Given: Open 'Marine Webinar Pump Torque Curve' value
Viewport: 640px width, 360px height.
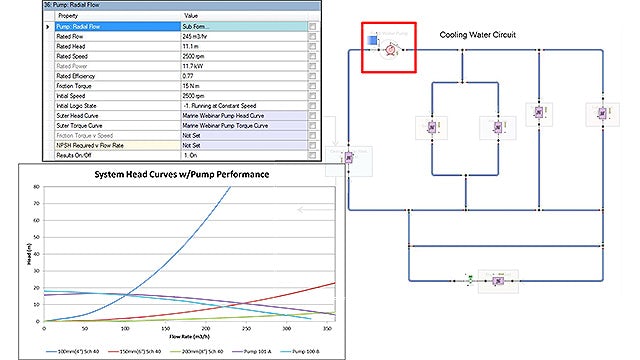Looking at the screenshot, I should point(244,125).
